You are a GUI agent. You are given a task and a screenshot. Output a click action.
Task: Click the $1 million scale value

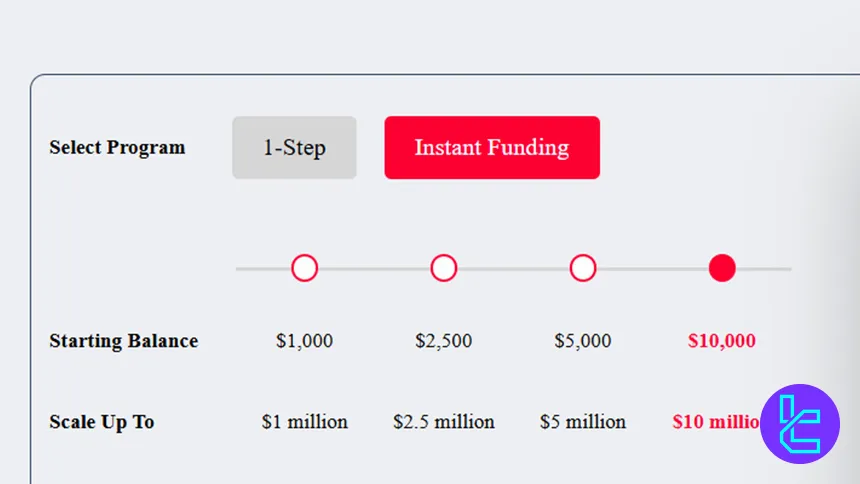tap(305, 422)
